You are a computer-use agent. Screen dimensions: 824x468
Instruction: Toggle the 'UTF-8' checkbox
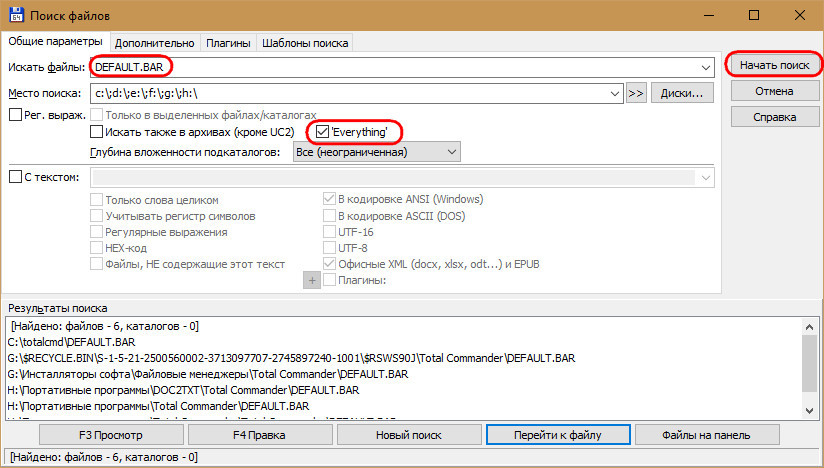click(x=329, y=247)
